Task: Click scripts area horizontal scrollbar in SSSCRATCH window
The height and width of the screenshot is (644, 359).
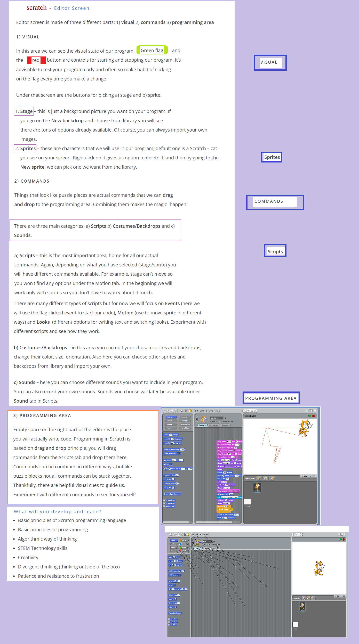Action: click(x=214, y=522)
